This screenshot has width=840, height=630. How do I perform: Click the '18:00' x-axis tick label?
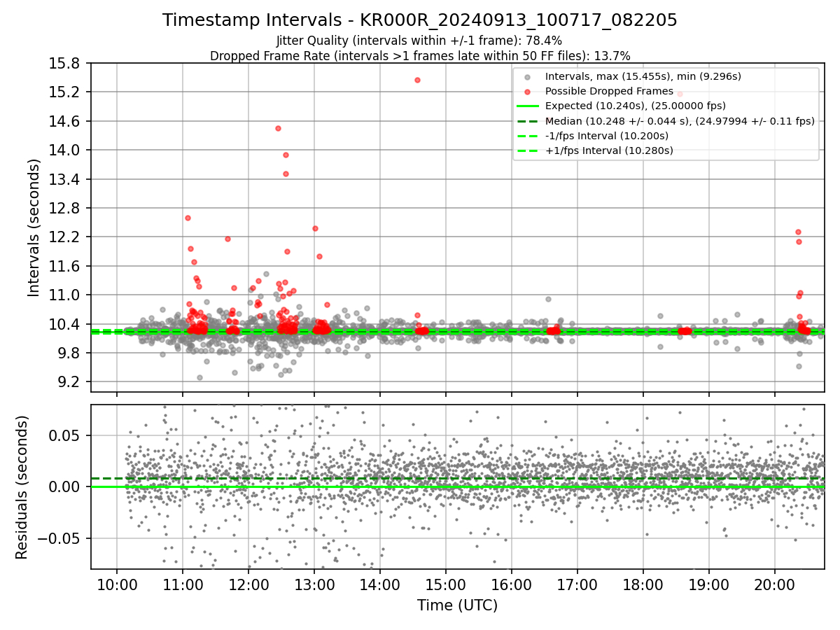[643, 584]
